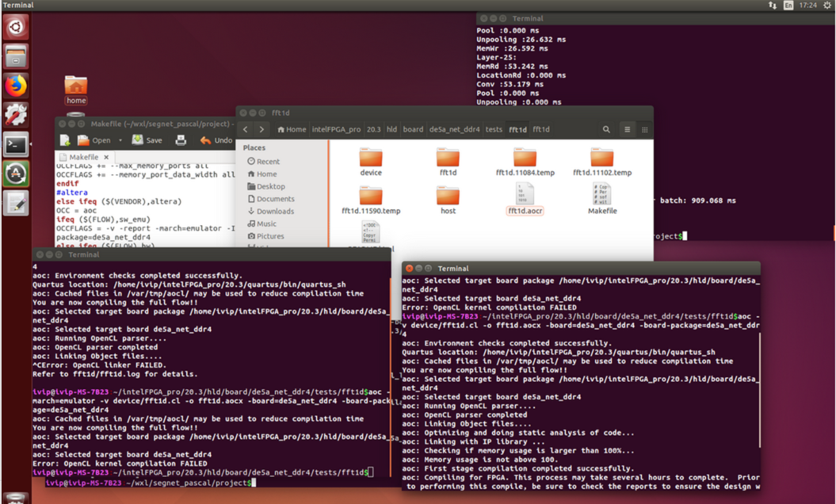This screenshot has height=504, width=836.
Task: Open Documents in the Places sidebar
Action: 271,199
